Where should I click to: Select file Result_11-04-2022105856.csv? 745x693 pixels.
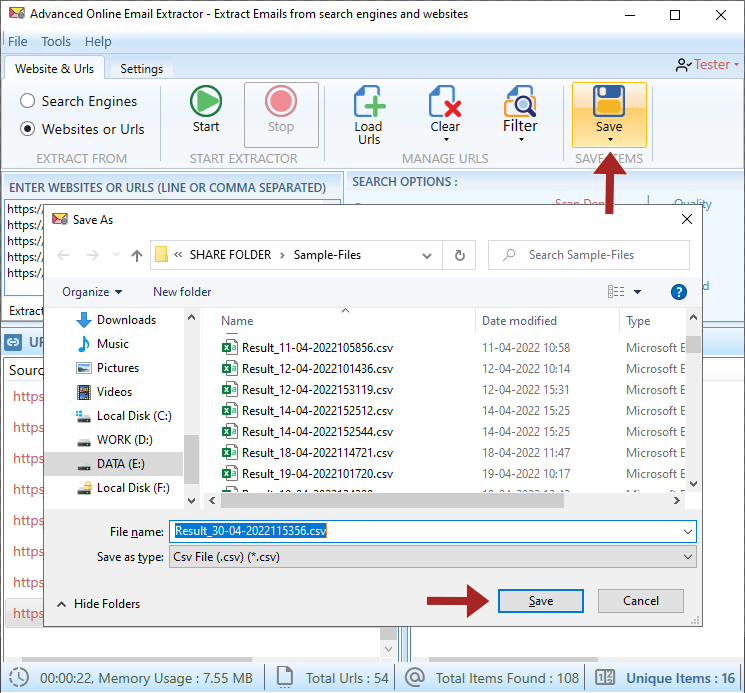[x=307, y=348]
